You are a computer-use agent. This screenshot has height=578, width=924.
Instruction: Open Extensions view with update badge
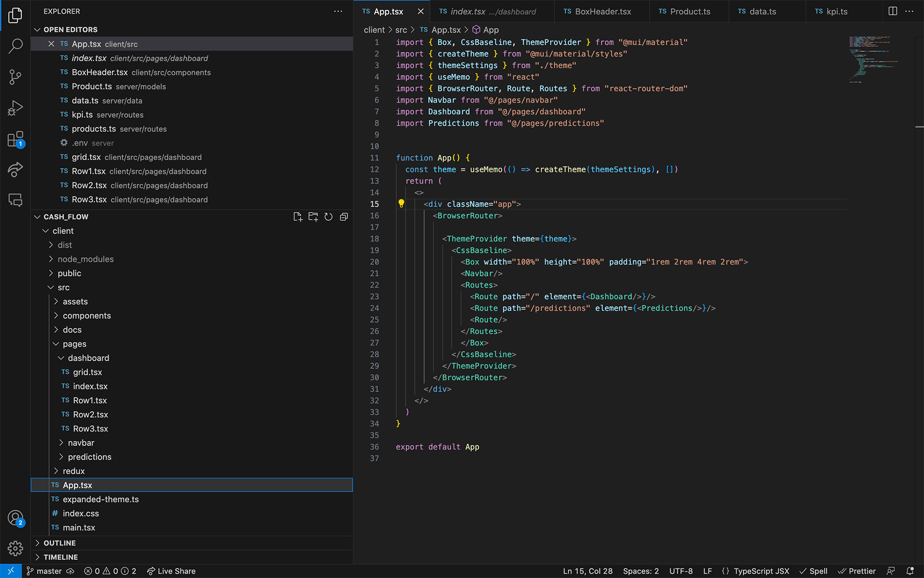click(x=15, y=139)
